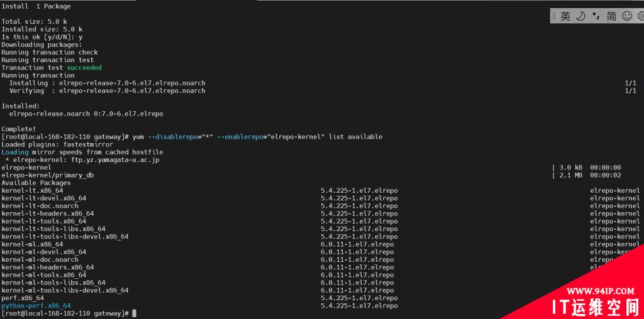This screenshot has height=319, width=644.
Task: Select the kernel-lt-doc.noarch package name
Action: click(x=40, y=206)
